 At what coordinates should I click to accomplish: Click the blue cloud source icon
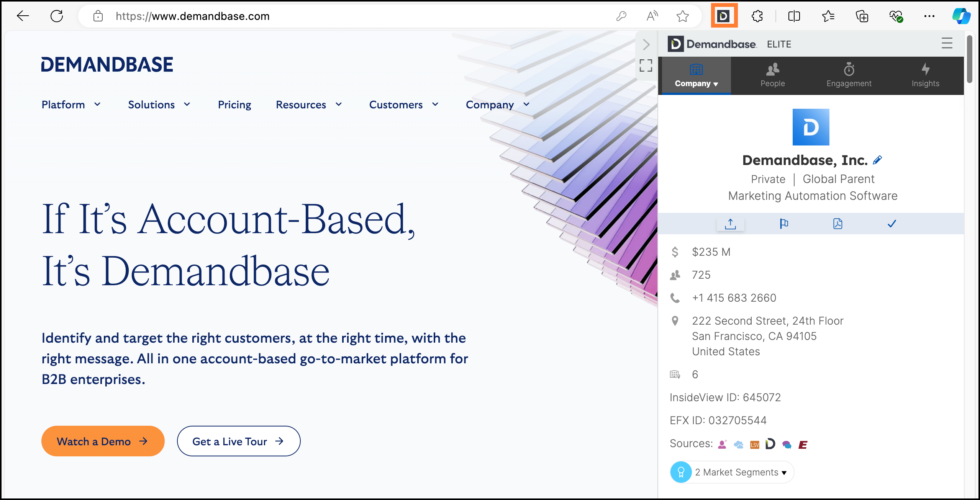738,444
